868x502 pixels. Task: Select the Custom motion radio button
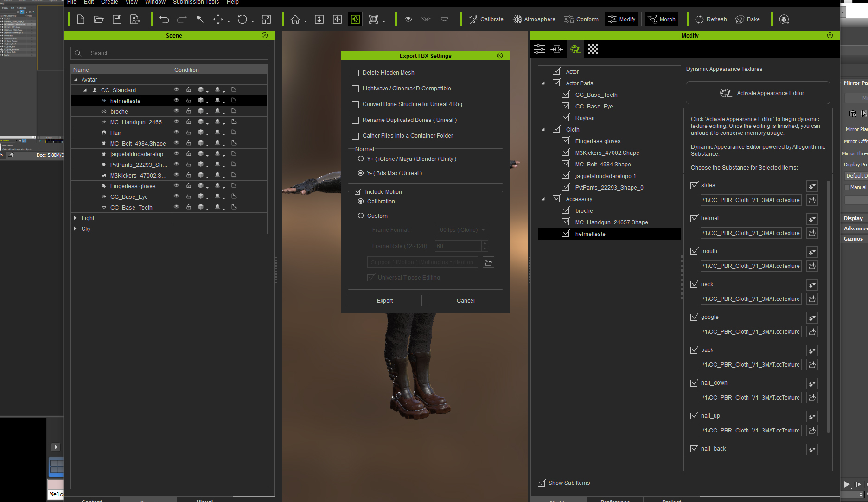(x=361, y=216)
